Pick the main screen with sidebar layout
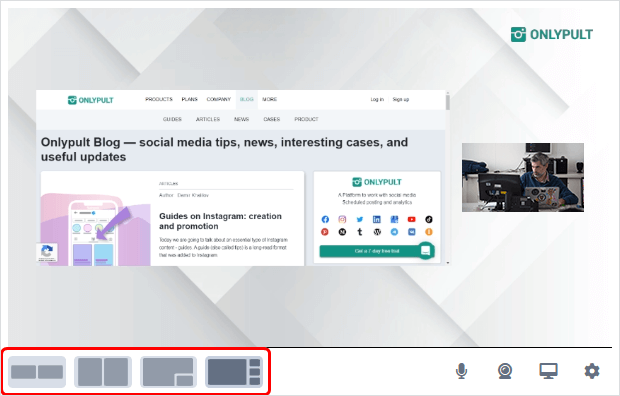 tap(234, 372)
